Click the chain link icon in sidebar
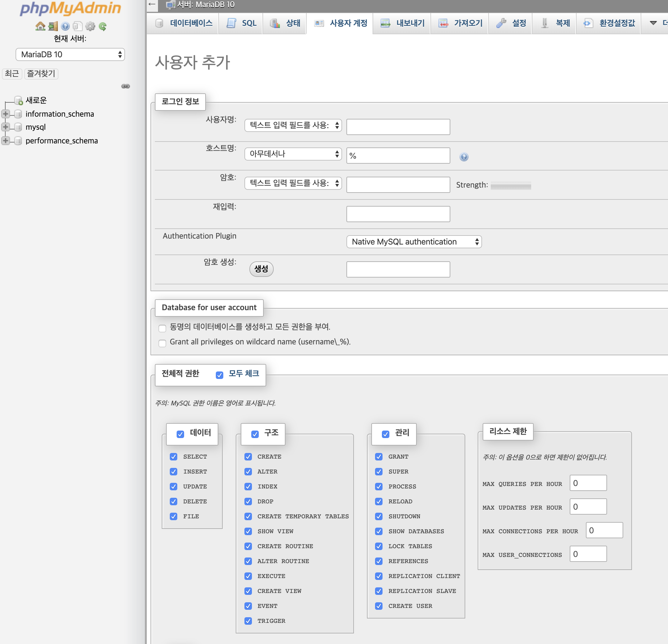668x644 pixels. [x=125, y=86]
